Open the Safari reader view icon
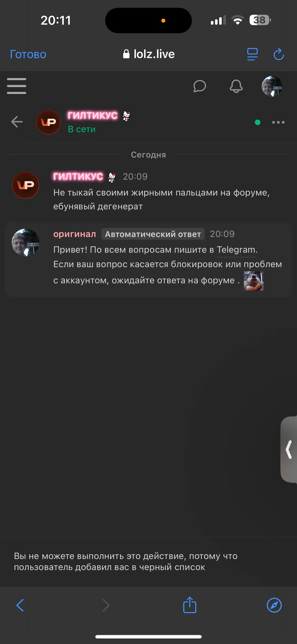This screenshot has width=297, height=644. [x=252, y=54]
